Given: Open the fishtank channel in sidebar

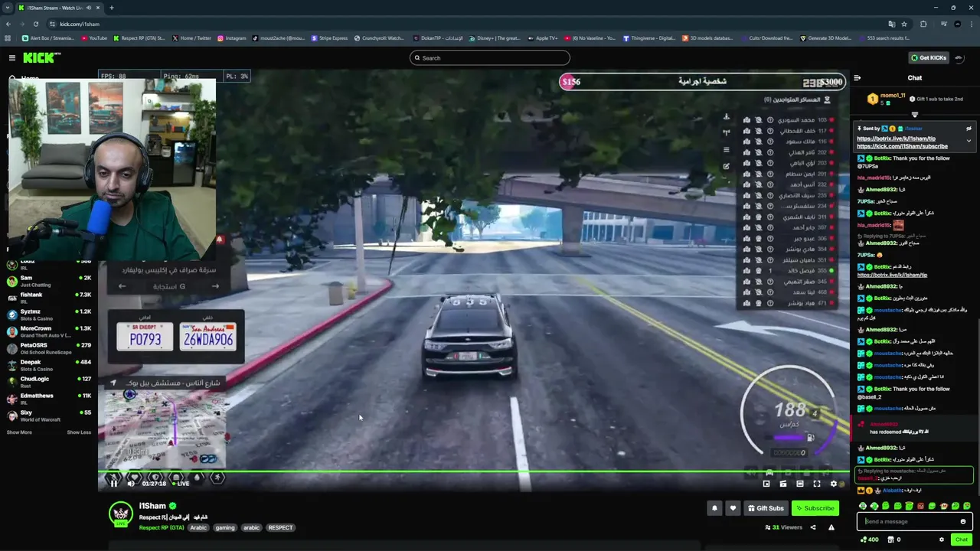Looking at the screenshot, I should pyautogui.click(x=49, y=298).
